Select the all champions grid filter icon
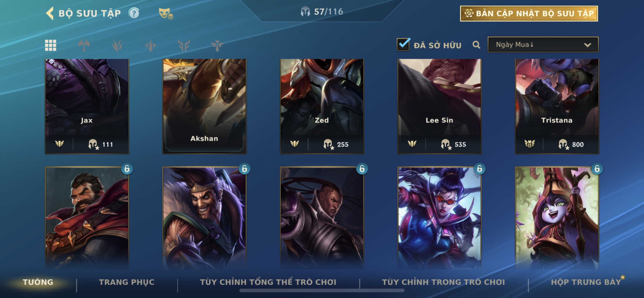The height and width of the screenshot is (298, 644). click(51, 45)
